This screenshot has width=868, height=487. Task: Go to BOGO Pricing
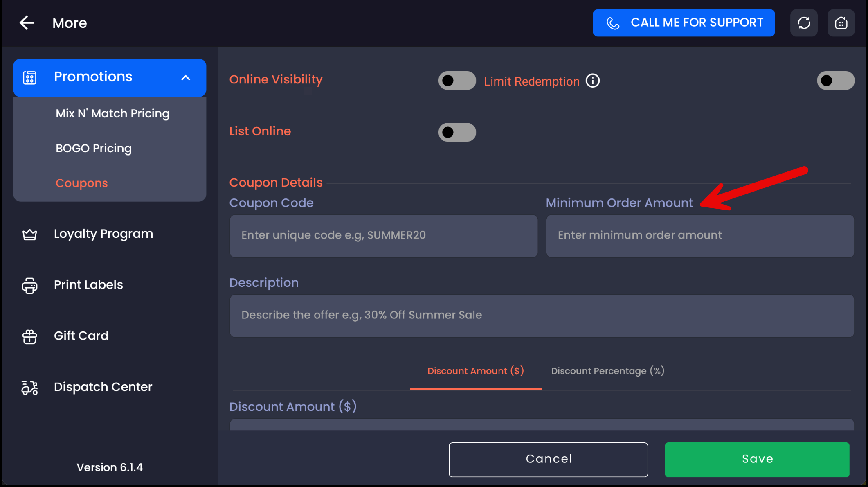pyautogui.click(x=94, y=148)
